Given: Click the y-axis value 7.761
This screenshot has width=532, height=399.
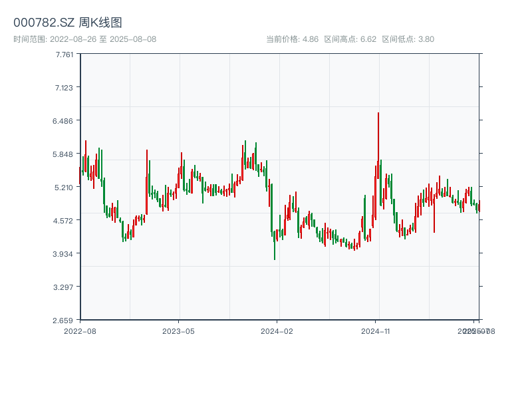Looking at the screenshot, I should pos(64,55).
